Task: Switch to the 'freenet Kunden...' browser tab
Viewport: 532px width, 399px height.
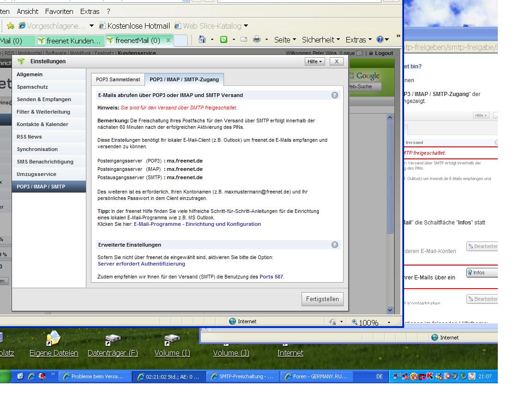Action: [x=70, y=41]
